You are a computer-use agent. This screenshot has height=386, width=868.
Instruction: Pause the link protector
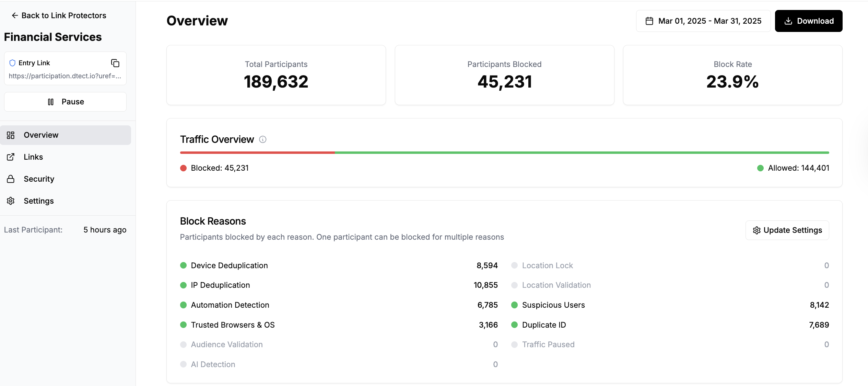[x=65, y=102]
